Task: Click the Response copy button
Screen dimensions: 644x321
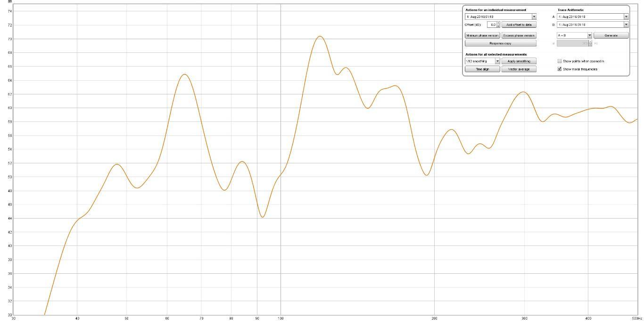Action: click(x=501, y=43)
